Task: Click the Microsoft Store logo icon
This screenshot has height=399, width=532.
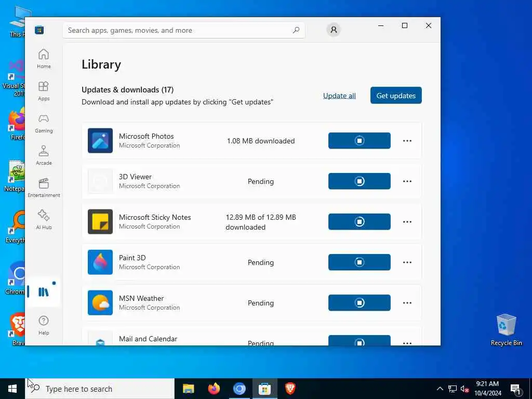Action: (39, 30)
